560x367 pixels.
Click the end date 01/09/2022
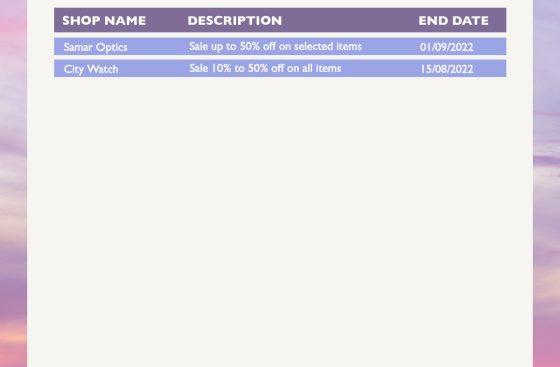[446, 47]
